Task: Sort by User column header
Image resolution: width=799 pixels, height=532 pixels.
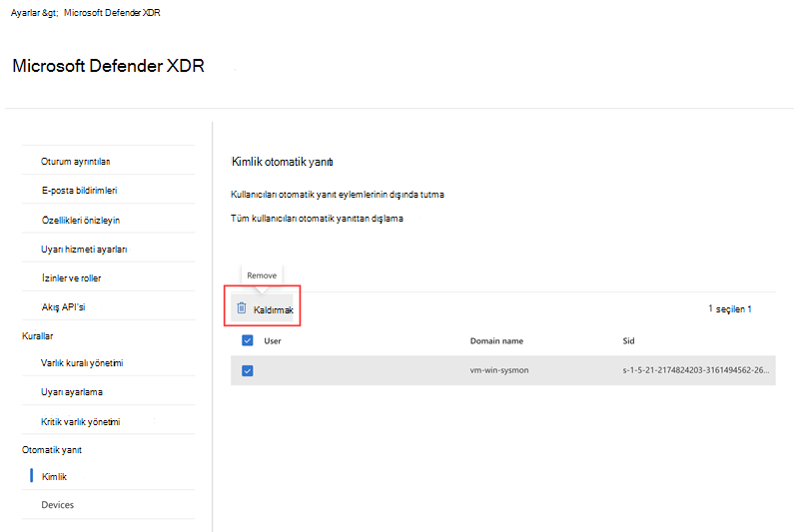Action: [x=272, y=341]
